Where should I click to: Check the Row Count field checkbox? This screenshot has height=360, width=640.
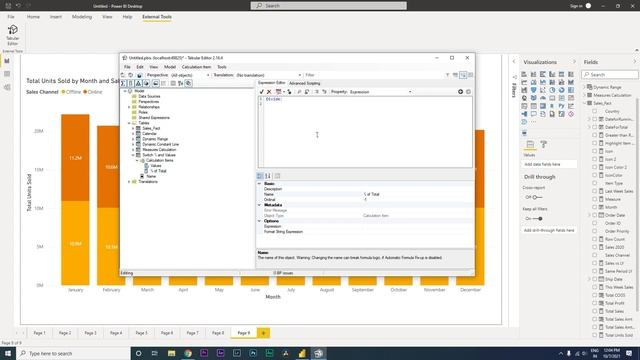pos(595,239)
